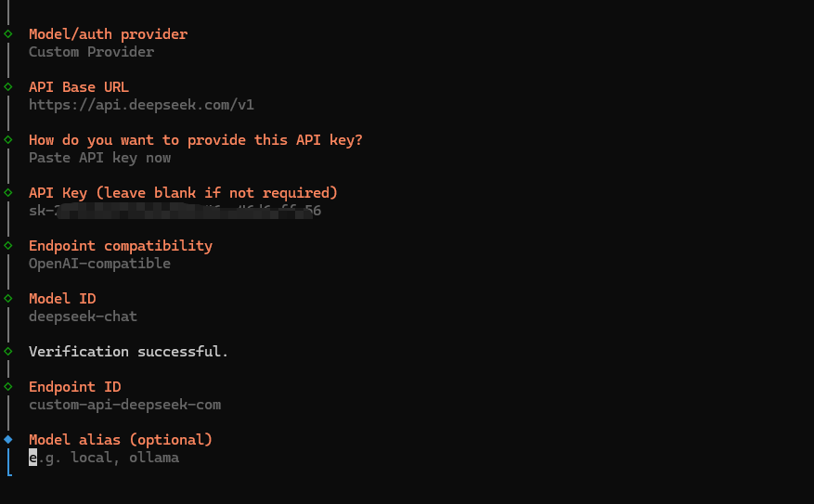
Task: Click the green diamond beside Model/auth provider
Action: [x=8, y=34]
